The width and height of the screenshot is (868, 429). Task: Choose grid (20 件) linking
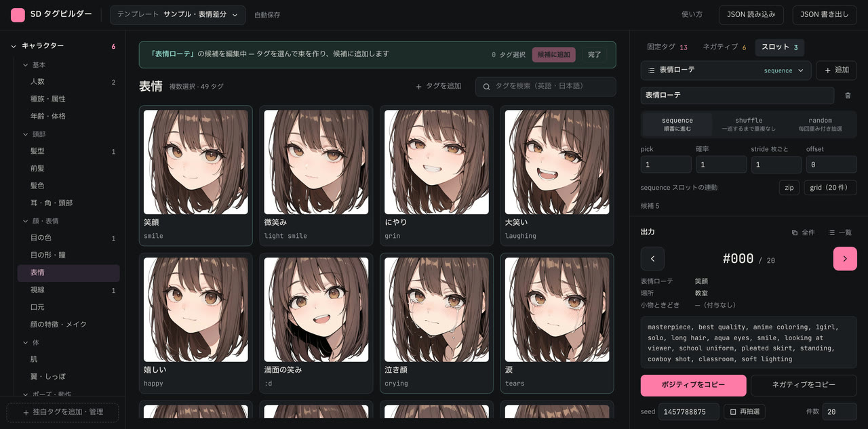point(831,187)
